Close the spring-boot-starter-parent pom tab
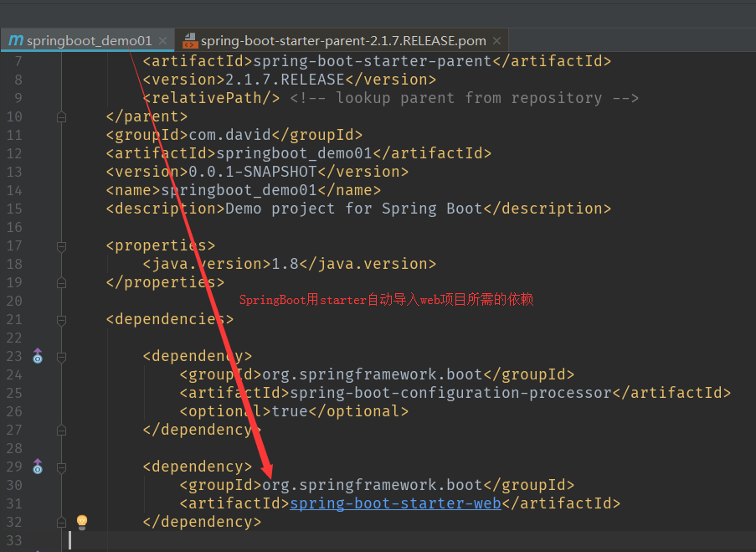 click(496, 41)
